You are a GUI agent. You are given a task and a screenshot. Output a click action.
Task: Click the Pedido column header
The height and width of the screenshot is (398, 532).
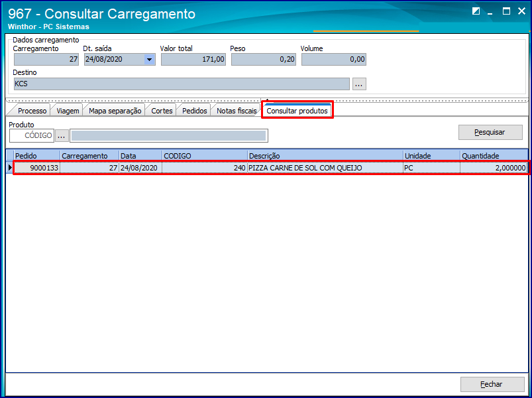[x=37, y=156]
